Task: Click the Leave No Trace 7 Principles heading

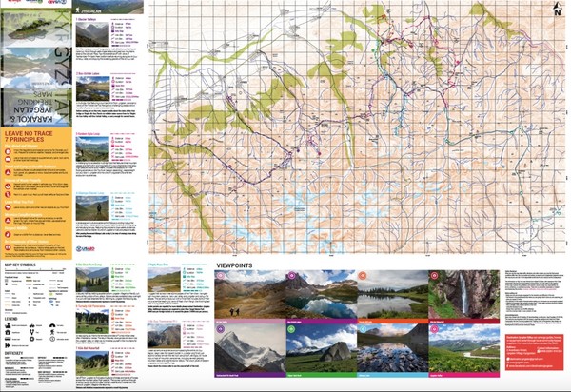Action: (29, 138)
